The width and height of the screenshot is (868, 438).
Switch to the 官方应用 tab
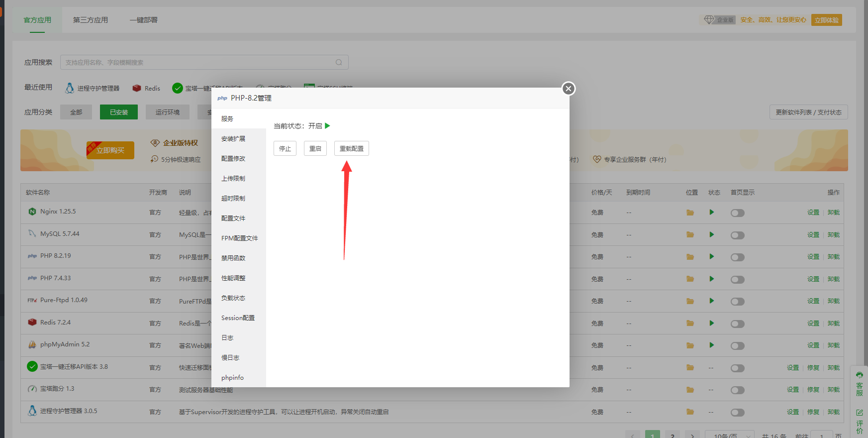pyautogui.click(x=37, y=20)
